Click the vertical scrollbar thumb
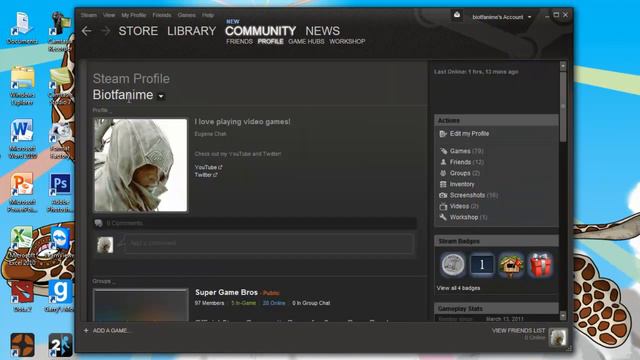The width and height of the screenshot is (640, 360). coord(563,106)
